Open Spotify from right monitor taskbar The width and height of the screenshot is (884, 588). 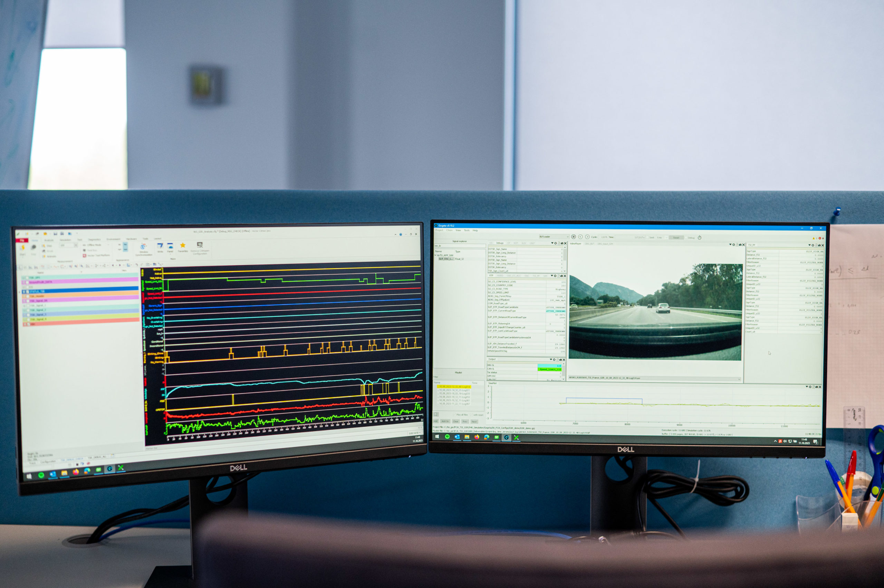[x=448, y=437]
